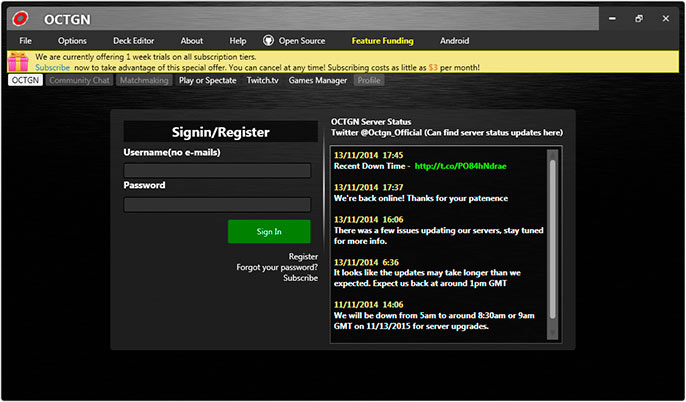The width and height of the screenshot is (686, 402).
Task: Close the OCTGN window
Action: 666,19
